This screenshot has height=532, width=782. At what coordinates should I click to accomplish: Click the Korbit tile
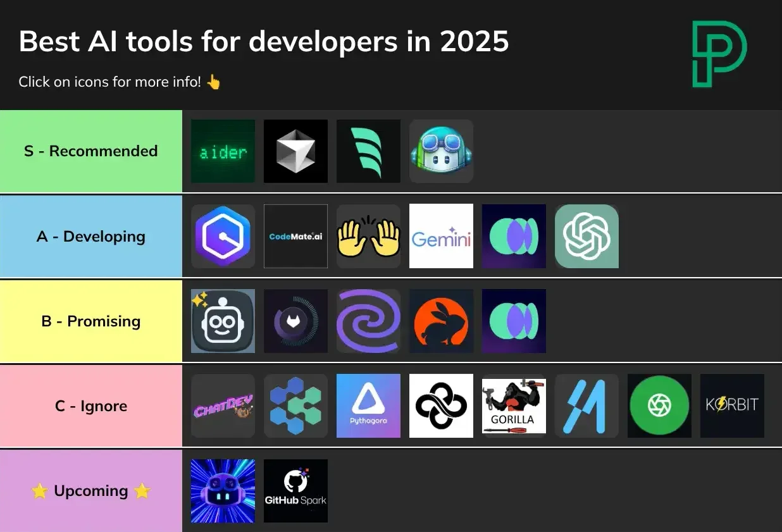point(732,405)
